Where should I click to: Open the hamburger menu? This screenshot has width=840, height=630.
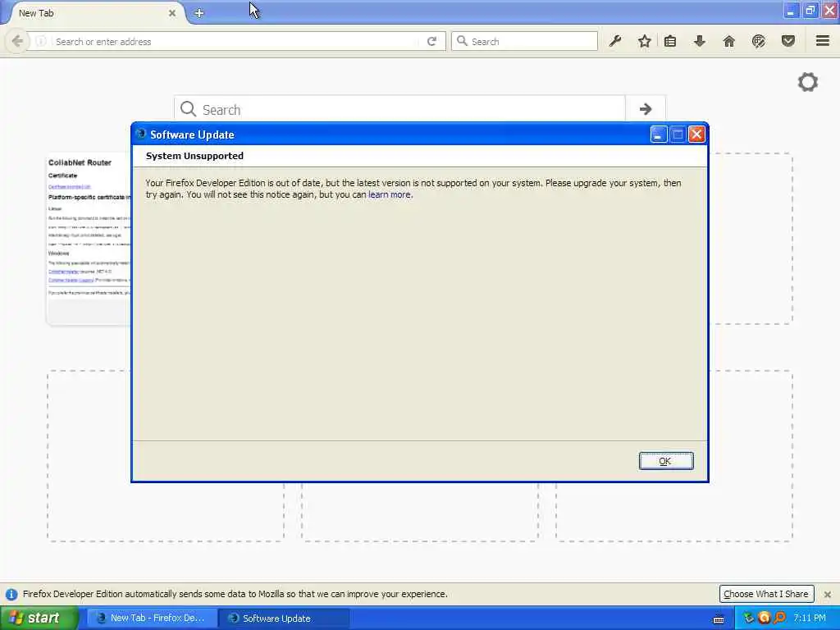click(823, 41)
